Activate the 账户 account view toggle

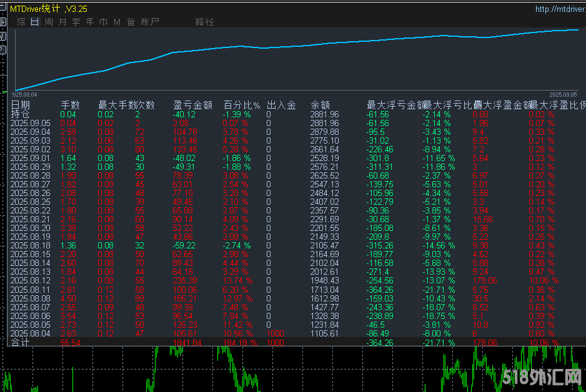[x=149, y=21]
